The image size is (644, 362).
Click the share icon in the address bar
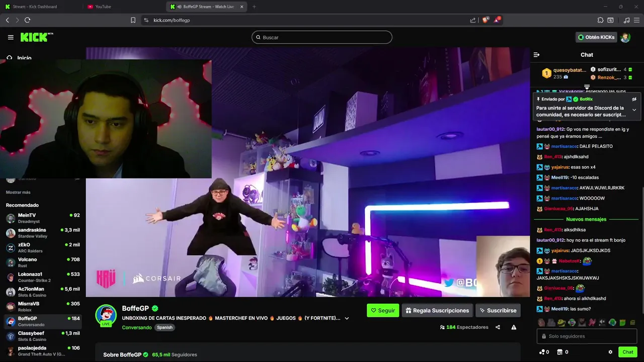tap(473, 20)
